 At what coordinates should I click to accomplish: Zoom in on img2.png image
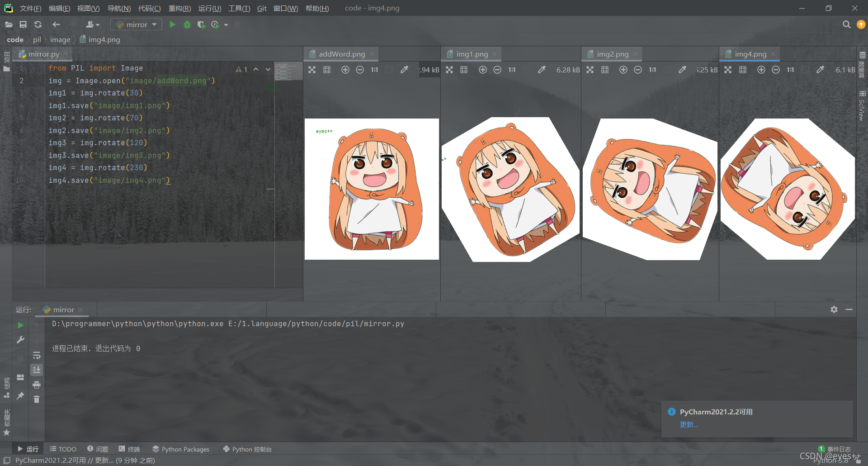(x=623, y=70)
